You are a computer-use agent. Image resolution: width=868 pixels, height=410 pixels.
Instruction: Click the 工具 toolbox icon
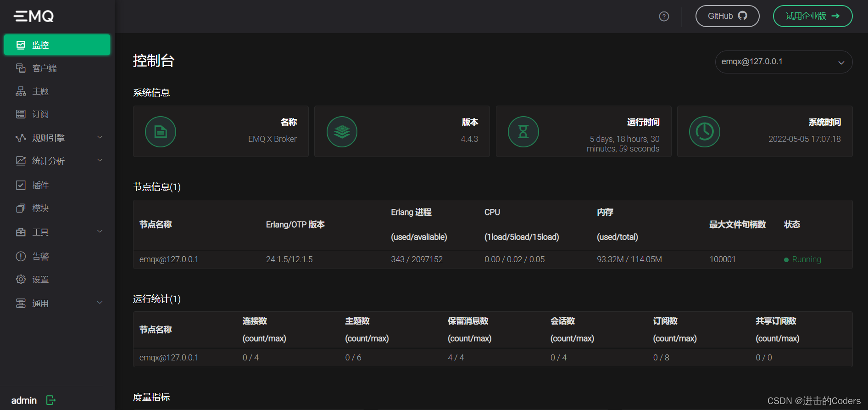pos(21,232)
